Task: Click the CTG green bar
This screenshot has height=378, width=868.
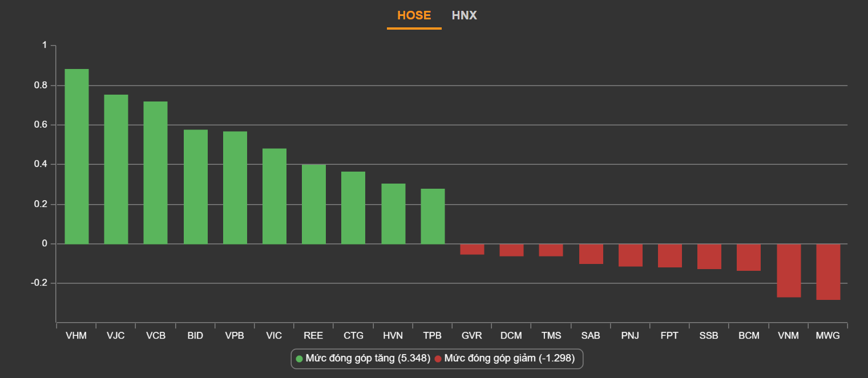Action: (353, 208)
